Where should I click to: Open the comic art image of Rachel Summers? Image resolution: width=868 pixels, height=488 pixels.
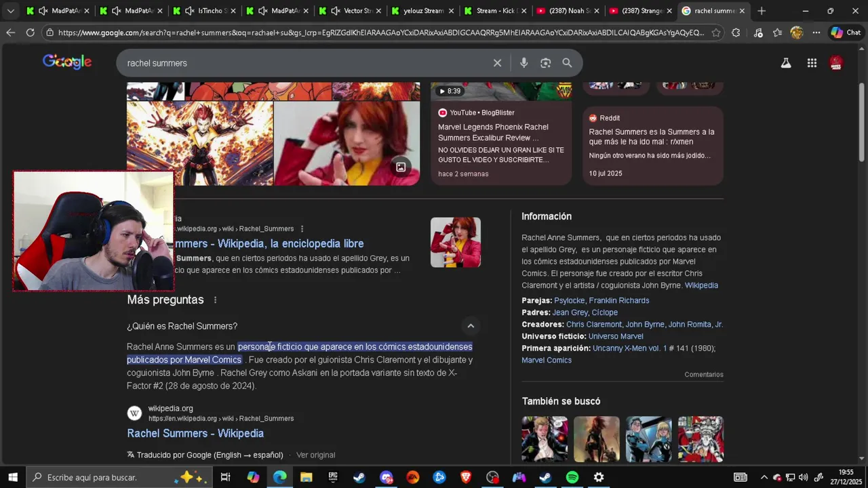coord(200,143)
